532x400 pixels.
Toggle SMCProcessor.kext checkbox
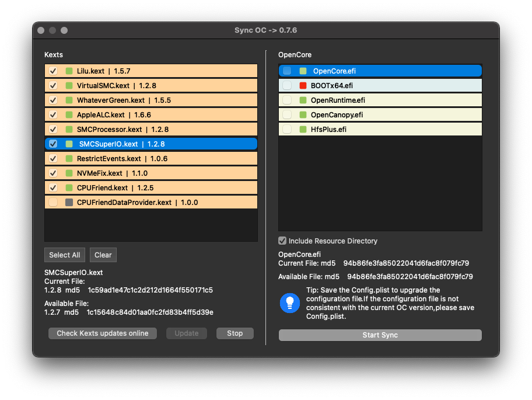pos(53,130)
